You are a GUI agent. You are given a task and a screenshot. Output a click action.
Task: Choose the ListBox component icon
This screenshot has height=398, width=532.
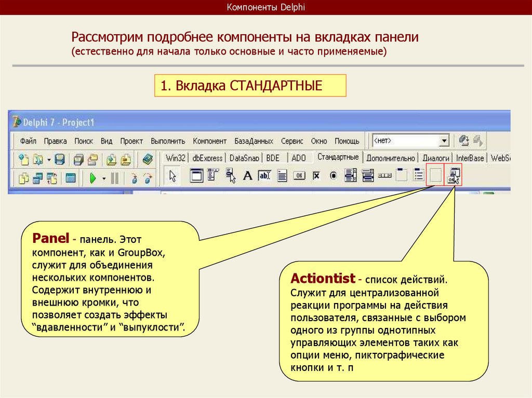[351, 175]
